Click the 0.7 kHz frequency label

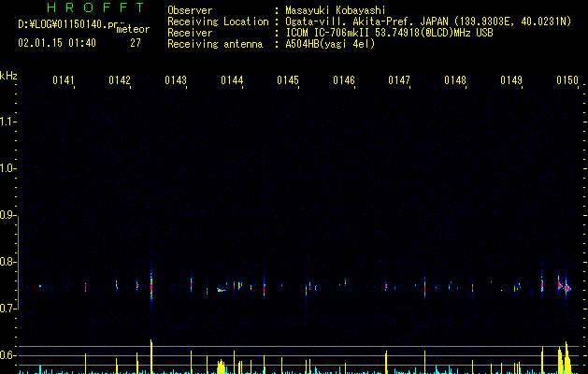tap(7, 309)
